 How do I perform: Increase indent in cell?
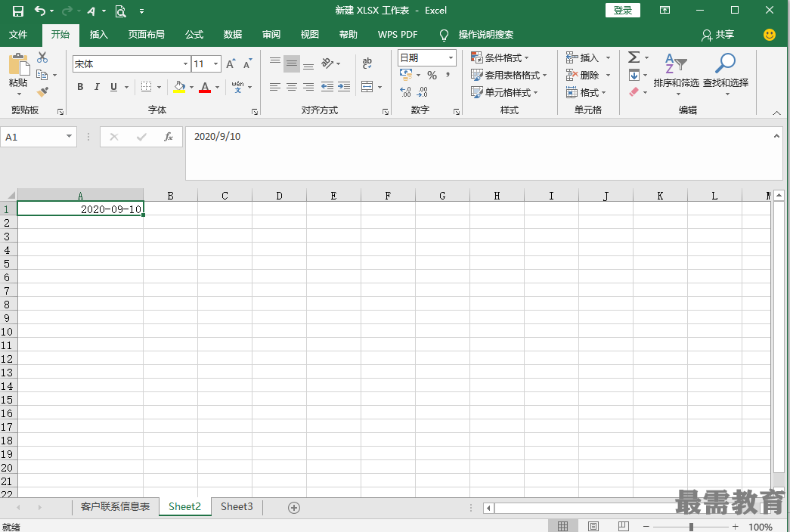[x=344, y=87]
